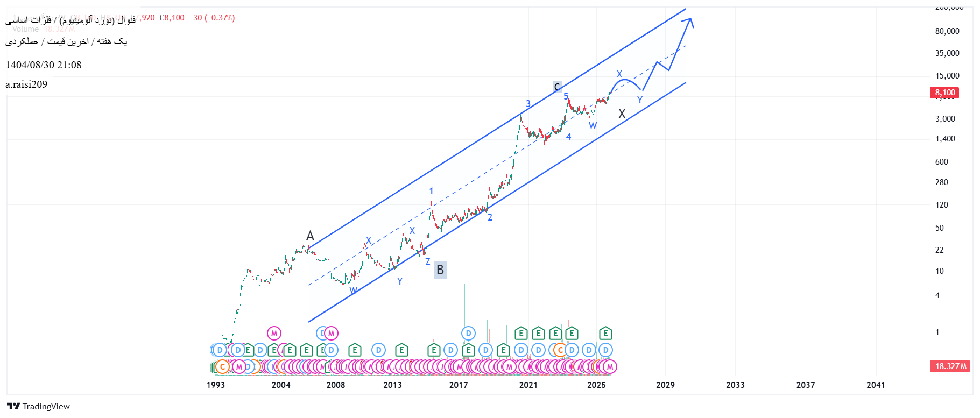Click the rightmost magenta M marker in bottom row
The height and width of the screenshot is (418, 980).
click(x=609, y=367)
